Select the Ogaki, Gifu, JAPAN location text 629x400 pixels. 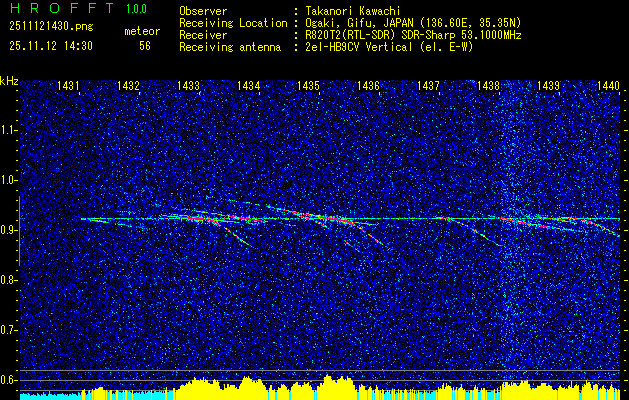point(413,23)
